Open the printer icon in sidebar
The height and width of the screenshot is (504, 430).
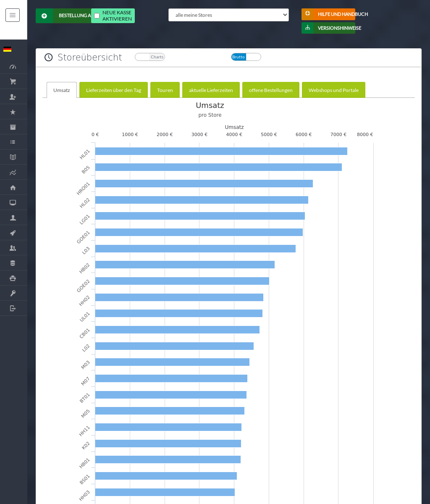(13, 278)
